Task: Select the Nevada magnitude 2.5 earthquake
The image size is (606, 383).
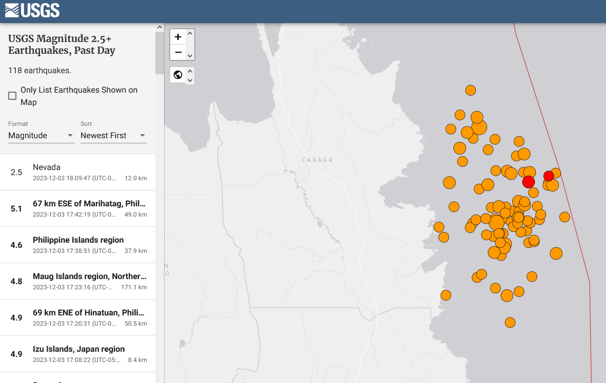Action: click(78, 172)
